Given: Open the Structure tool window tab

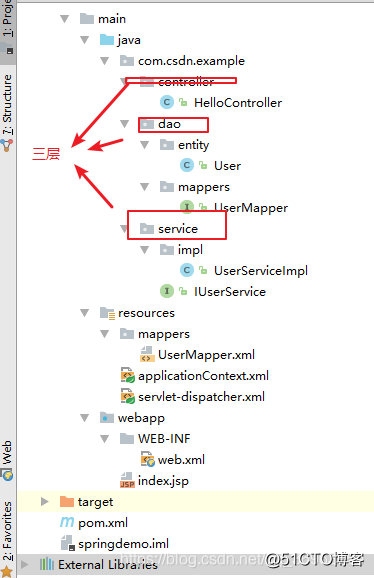Looking at the screenshot, I should pos(8,114).
